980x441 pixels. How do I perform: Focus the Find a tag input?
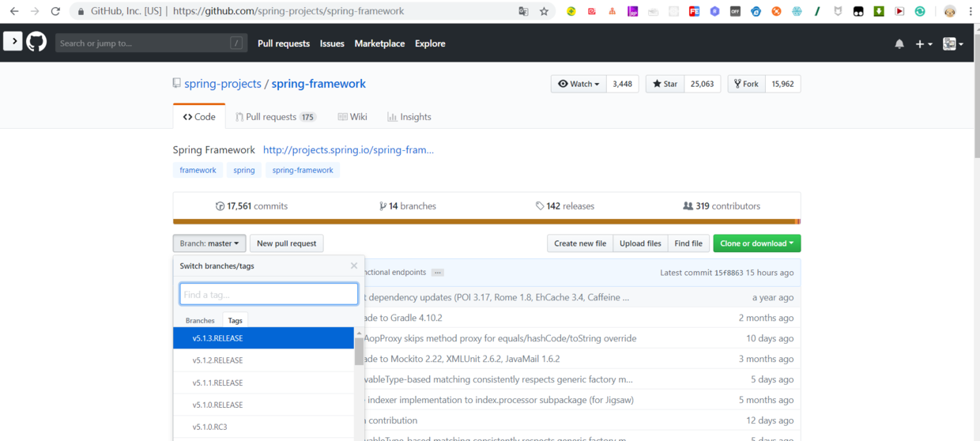click(269, 295)
